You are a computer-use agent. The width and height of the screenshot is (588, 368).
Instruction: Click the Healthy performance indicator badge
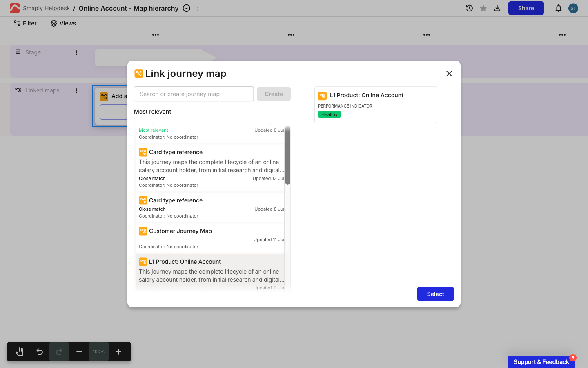click(330, 114)
